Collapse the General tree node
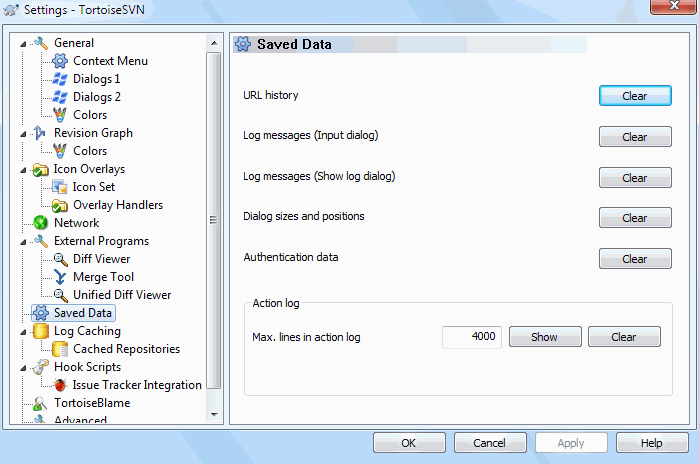 pos(23,44)
